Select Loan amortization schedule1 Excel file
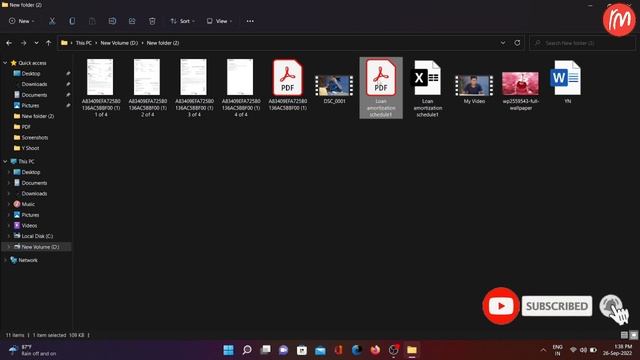This screenshot has width=640, height=360. tap(427, 88)
